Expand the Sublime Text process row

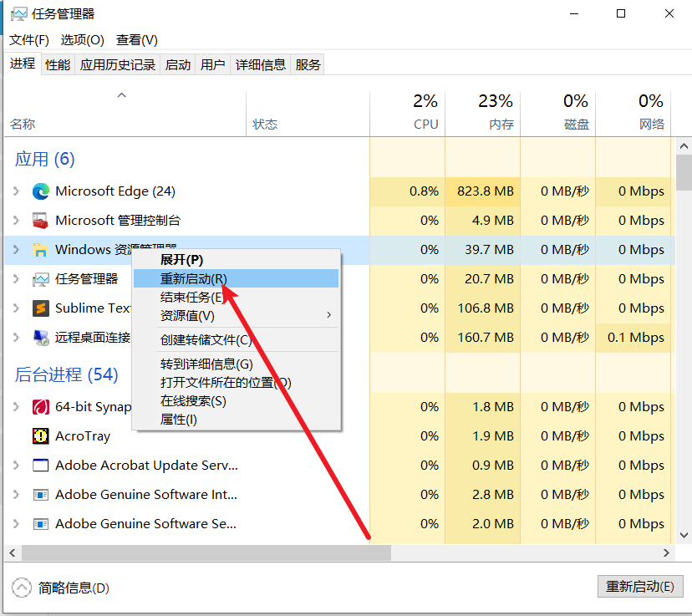(17, 308)
